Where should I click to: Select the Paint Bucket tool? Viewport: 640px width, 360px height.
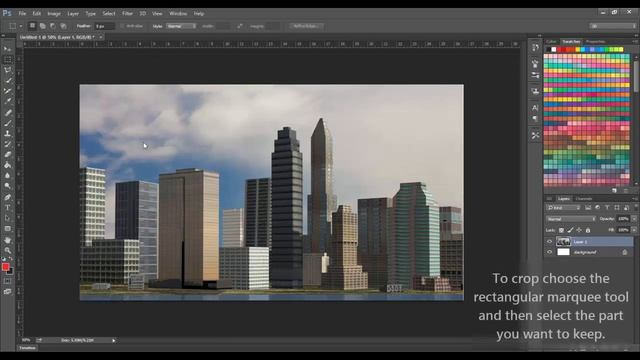(x=7, y=165)
